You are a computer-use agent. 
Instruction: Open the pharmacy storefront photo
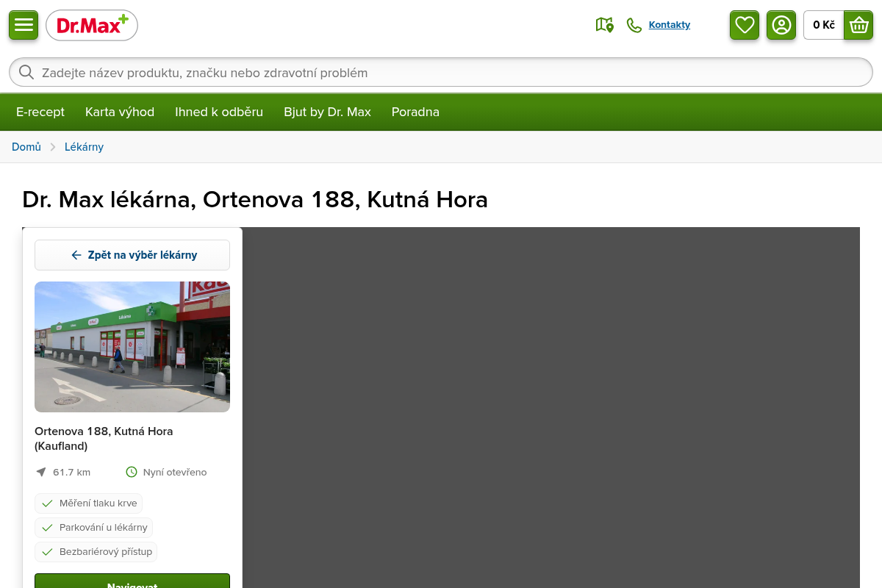coord(132,347)
